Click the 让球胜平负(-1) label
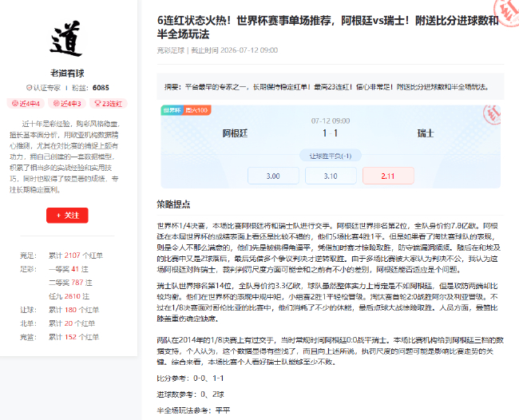The height and width of the screenshot is (420, 519). (331, 156)
